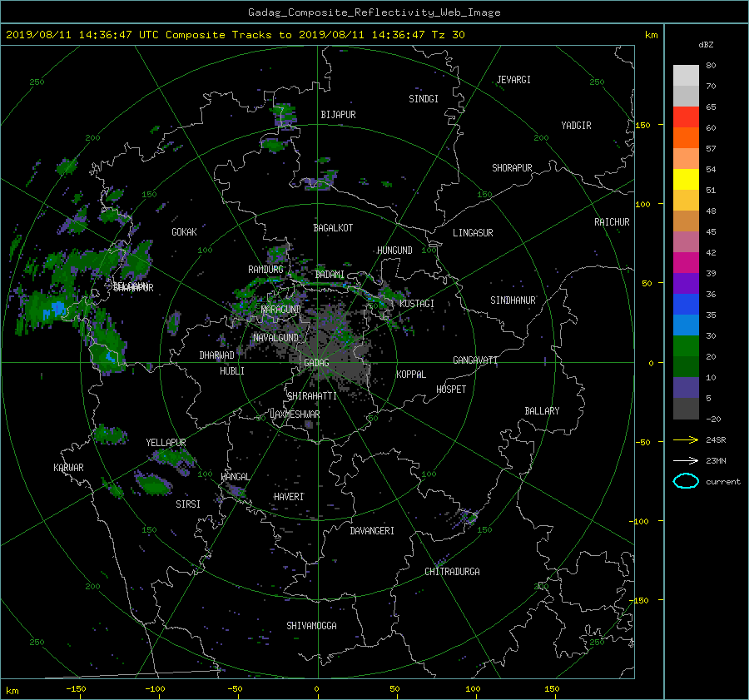Click the BIJAPUR city label
Image resolution: width=749 pixels, height=700 pixels.
pyautogui.click(x=338, y=115)
